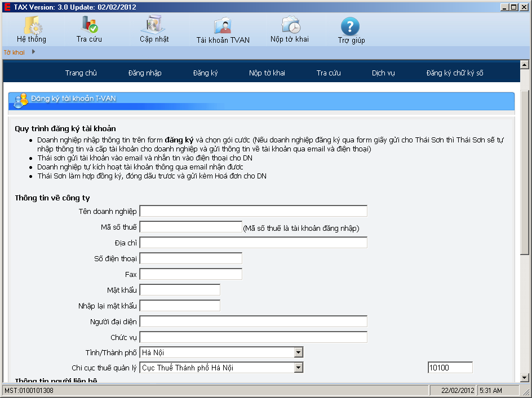
Task: Minimize the ETAX window
Action: click(505, 7)
